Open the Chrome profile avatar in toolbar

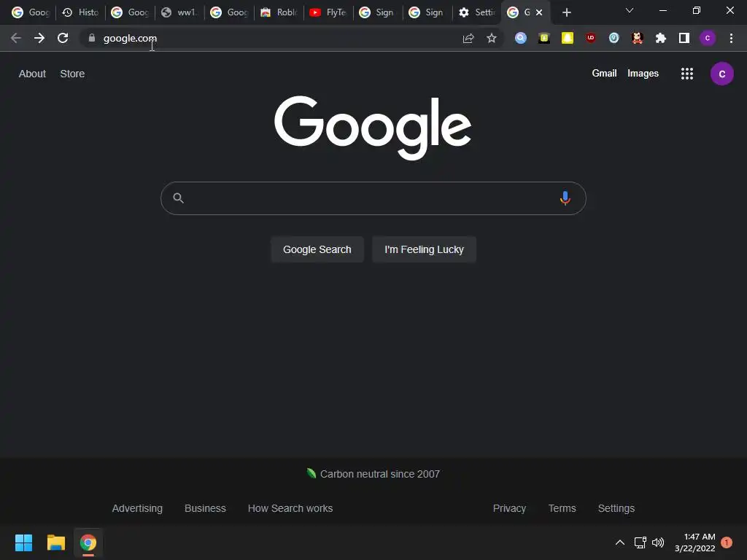(708, 38)
